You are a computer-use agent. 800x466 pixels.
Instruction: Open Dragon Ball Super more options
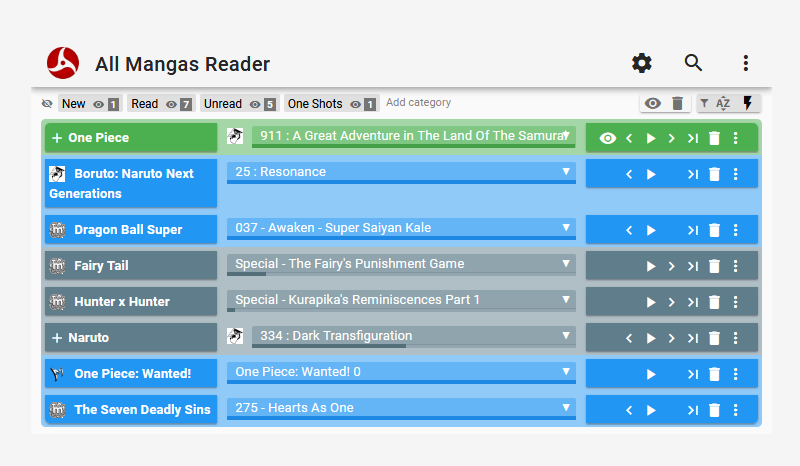point(735,231)
